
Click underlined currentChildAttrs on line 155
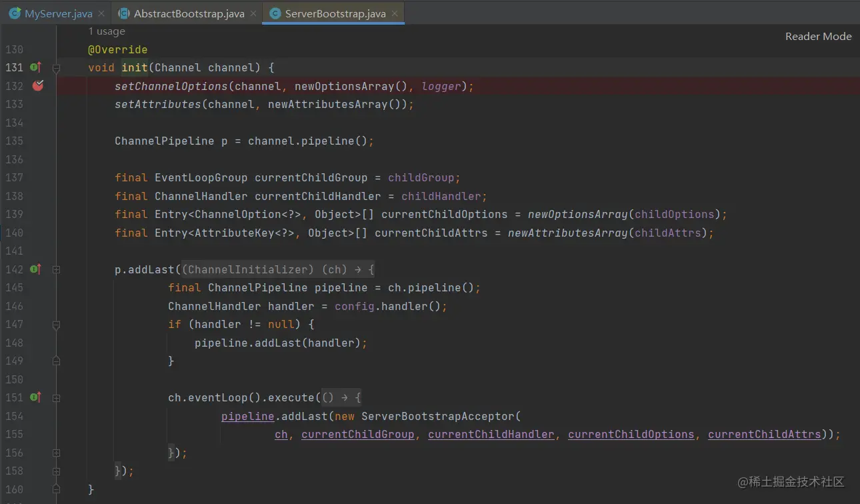click(x=765, y=434)
